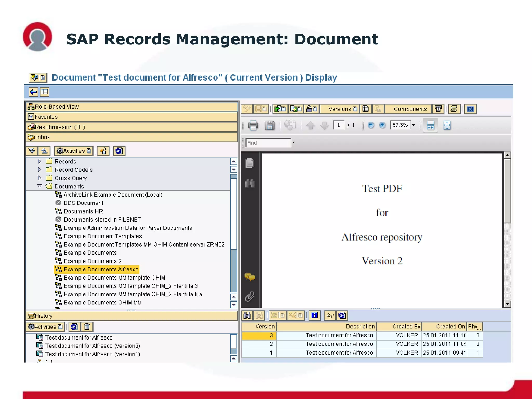Screen dimensions: 532x399
Task: Go to next page arrow in PDF viewer
Action: (x=324, y=126)
